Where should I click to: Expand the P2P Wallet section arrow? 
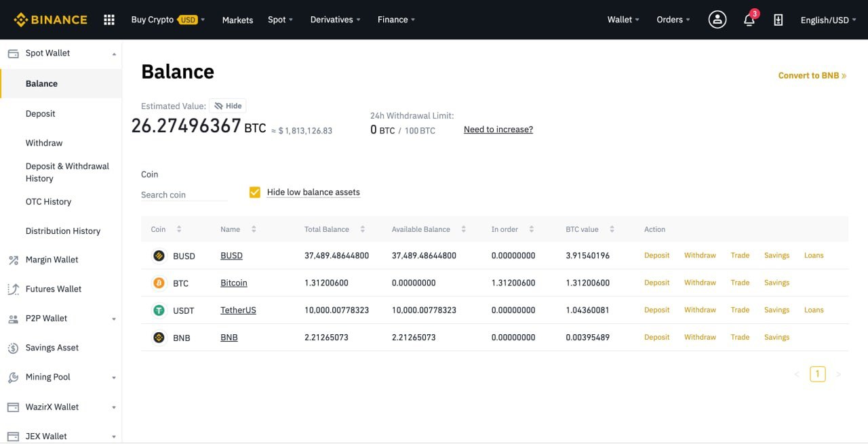click(x=114, y=319)
